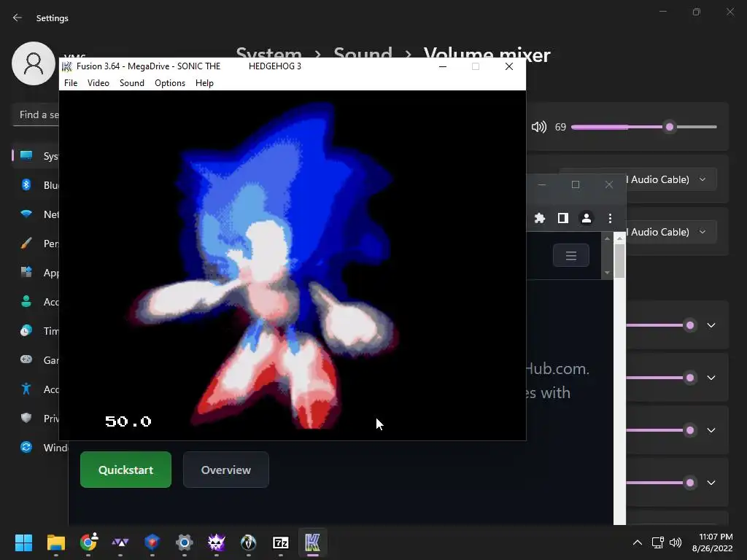Open 7-Zip from the taskbar
This screenshot has width=747, height=560.
coord(281,542)
